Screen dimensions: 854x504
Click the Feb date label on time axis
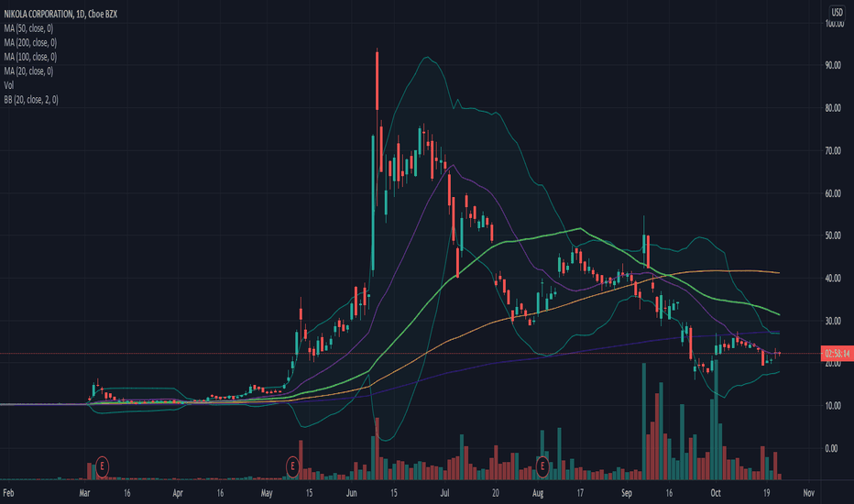pos(8,493)
